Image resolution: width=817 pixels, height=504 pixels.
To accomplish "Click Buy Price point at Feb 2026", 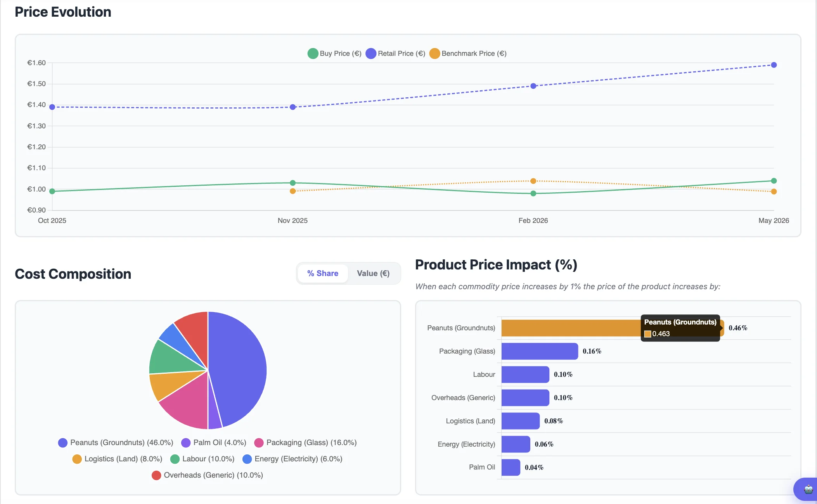I will click(x=533, y=193).
